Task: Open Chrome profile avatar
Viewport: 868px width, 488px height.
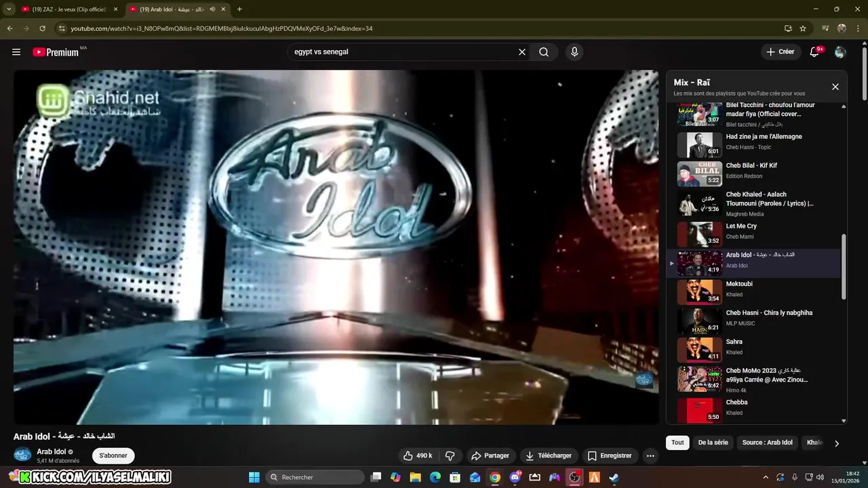Action: (x=842, y=28)
